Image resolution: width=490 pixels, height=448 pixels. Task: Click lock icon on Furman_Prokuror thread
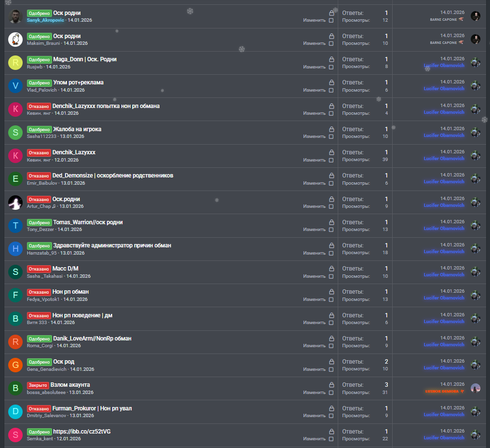pyautogui.click(x=331, y=408)
